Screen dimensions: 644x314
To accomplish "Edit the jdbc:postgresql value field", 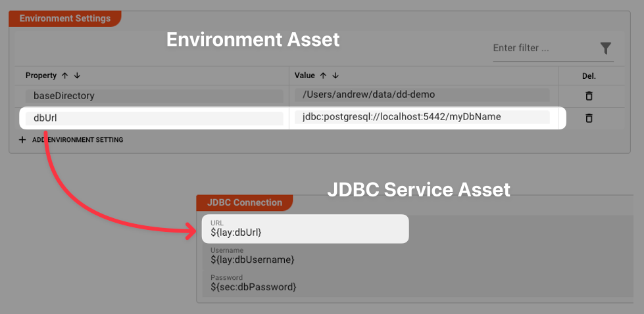I will tap(422, 118).
